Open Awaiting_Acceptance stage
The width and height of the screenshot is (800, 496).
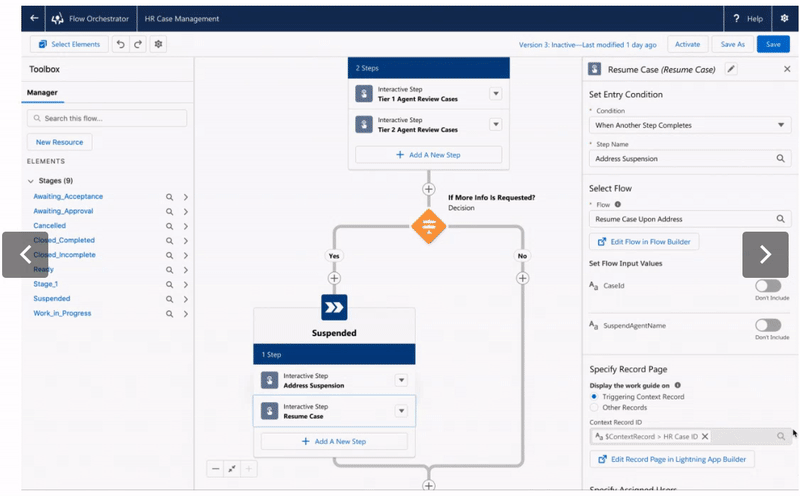click(x=68, y=196)
